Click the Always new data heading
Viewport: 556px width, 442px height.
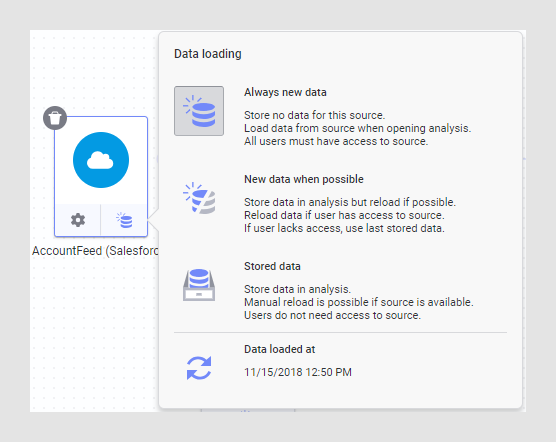point(285,92)
